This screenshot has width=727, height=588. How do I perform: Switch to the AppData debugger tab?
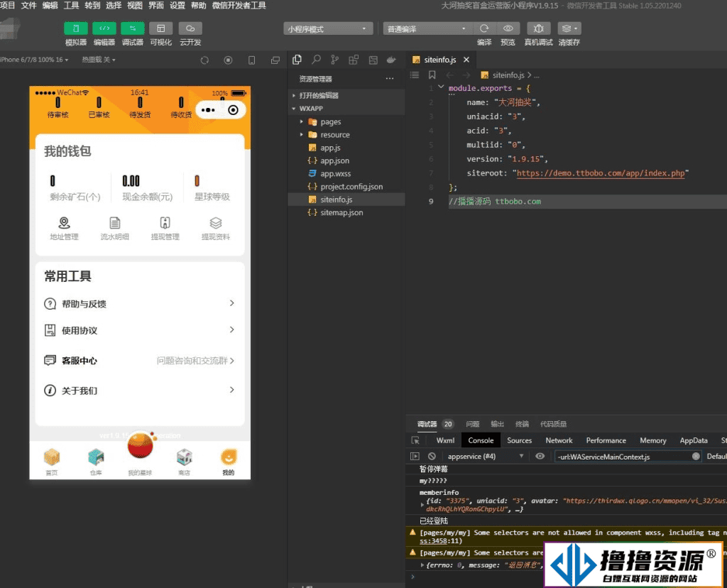[694, 440]
